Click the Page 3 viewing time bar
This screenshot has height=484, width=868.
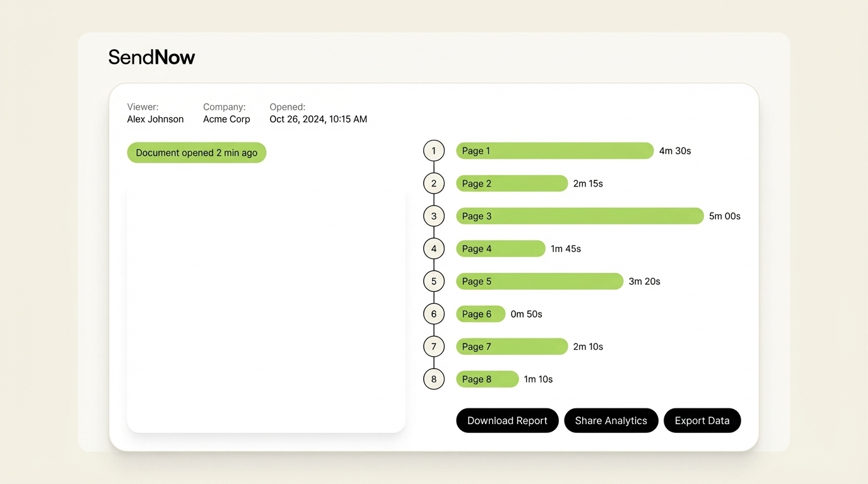coord(580,216)
